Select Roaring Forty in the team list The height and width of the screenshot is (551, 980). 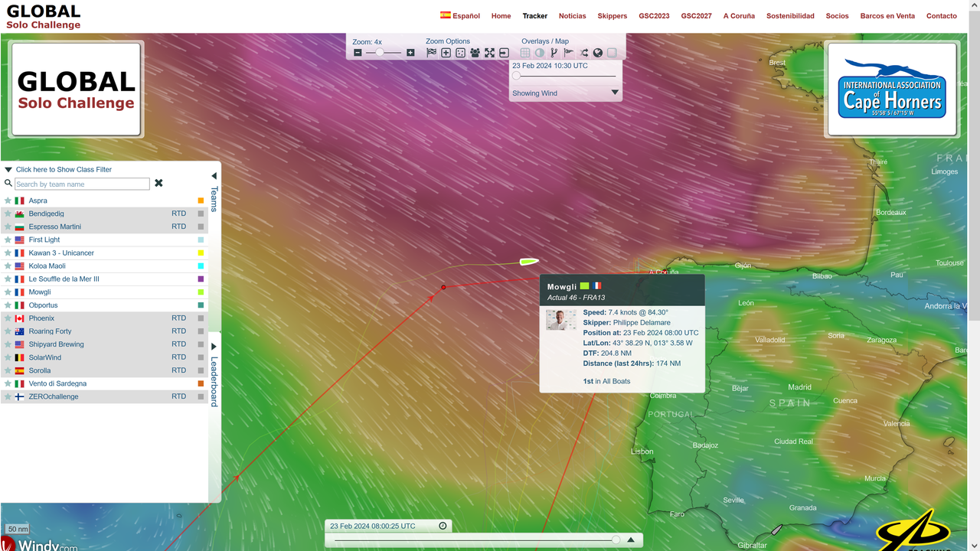point(104,331)
